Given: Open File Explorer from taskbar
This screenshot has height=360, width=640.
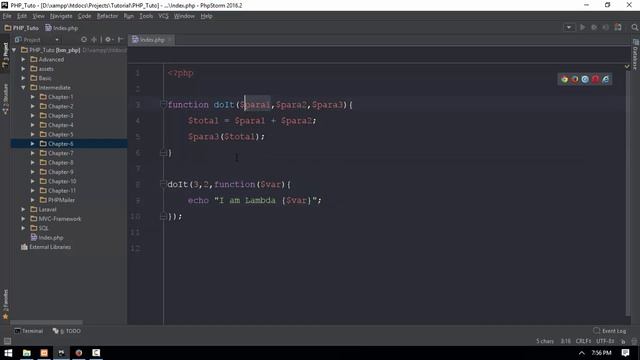Looking at the screenshot, I should [x=27, y=353].
